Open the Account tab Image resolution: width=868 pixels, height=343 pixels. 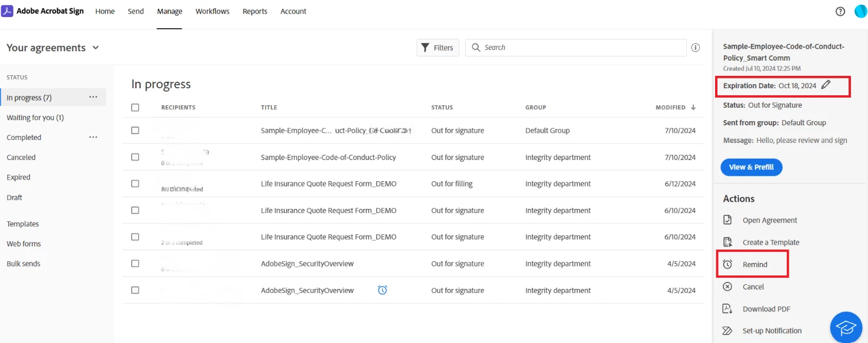coord(293,11)
